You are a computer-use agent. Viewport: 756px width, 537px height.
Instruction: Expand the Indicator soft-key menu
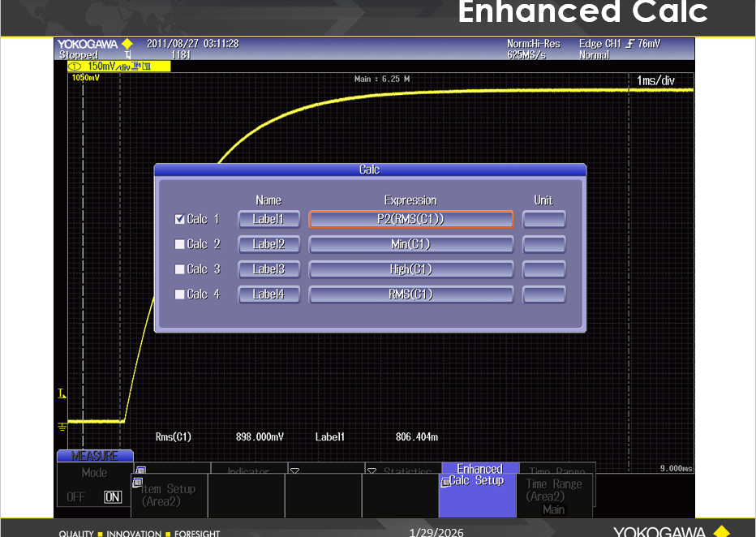(x=247, y=469)
